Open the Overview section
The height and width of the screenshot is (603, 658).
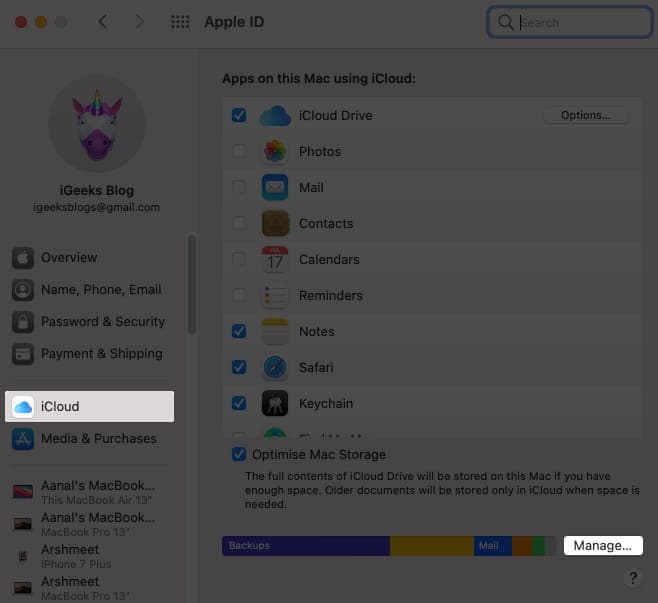coord(89,258)
